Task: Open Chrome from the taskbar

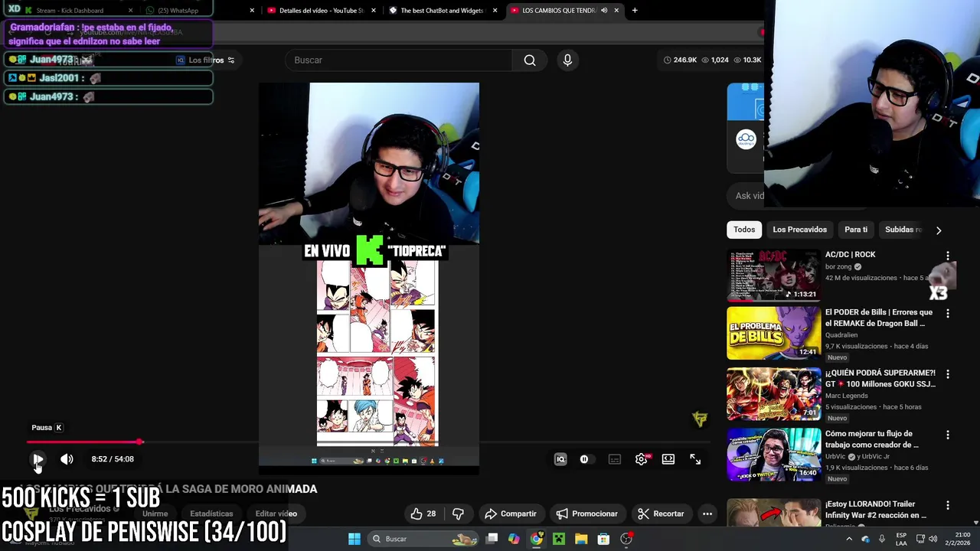Action: [x=537, y=539]
